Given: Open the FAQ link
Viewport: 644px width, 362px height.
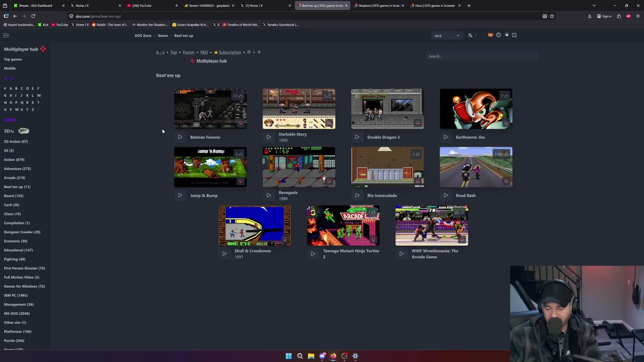Looking at the screenshot, I should (x=204, y=52).
